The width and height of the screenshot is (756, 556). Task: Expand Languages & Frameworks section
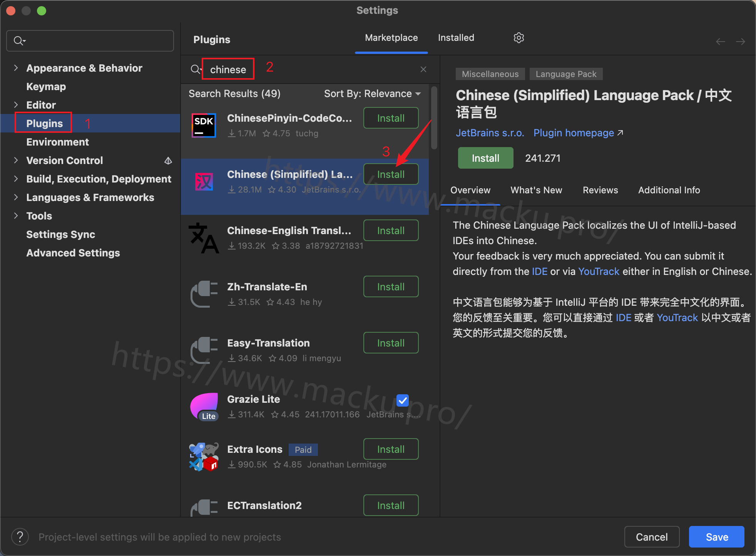click(16, 197)
